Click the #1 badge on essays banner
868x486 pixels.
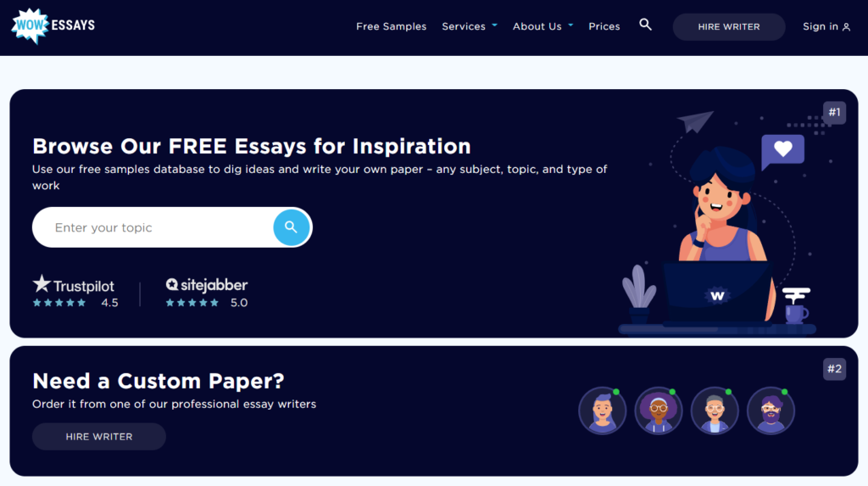834,113
